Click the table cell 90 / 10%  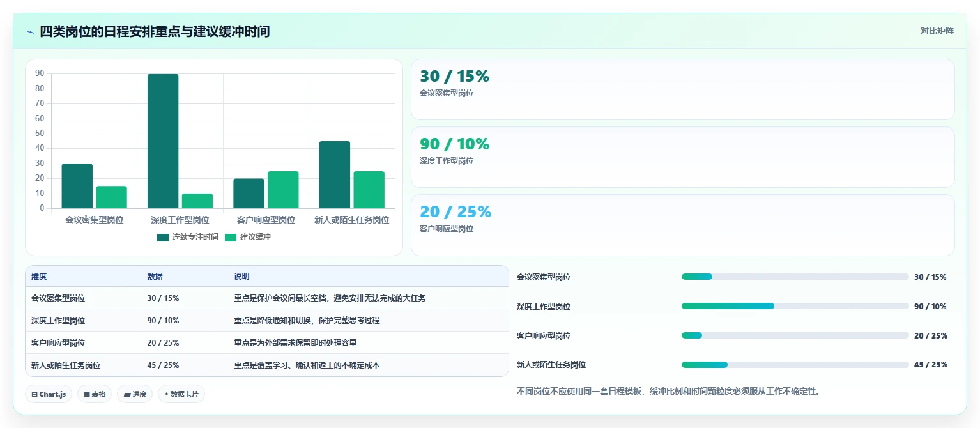click(x=163, y=321)
